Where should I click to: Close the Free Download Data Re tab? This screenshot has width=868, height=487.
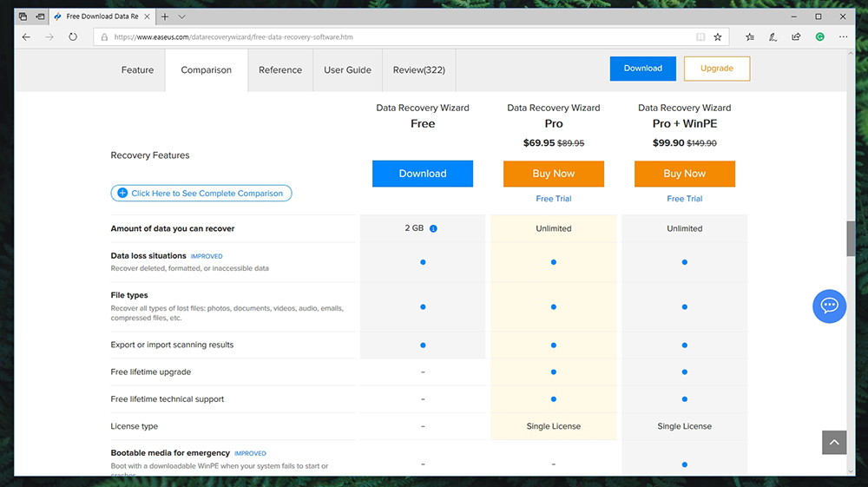[147, 16]
